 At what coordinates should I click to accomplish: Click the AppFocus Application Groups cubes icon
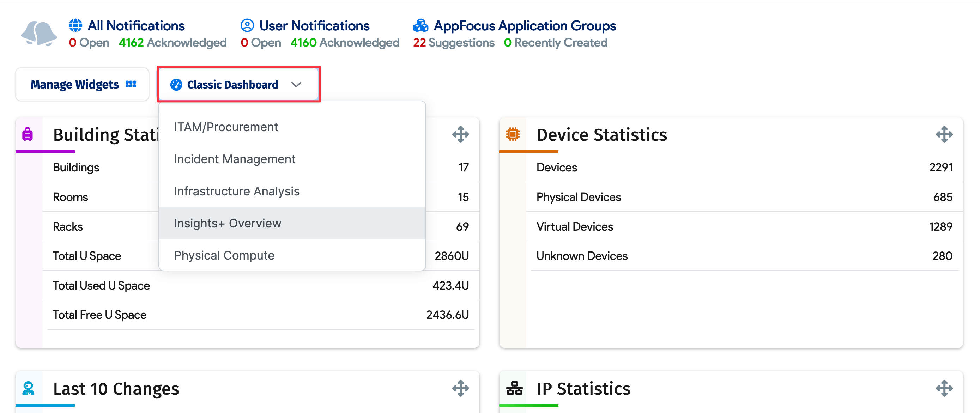click(421, 25)
